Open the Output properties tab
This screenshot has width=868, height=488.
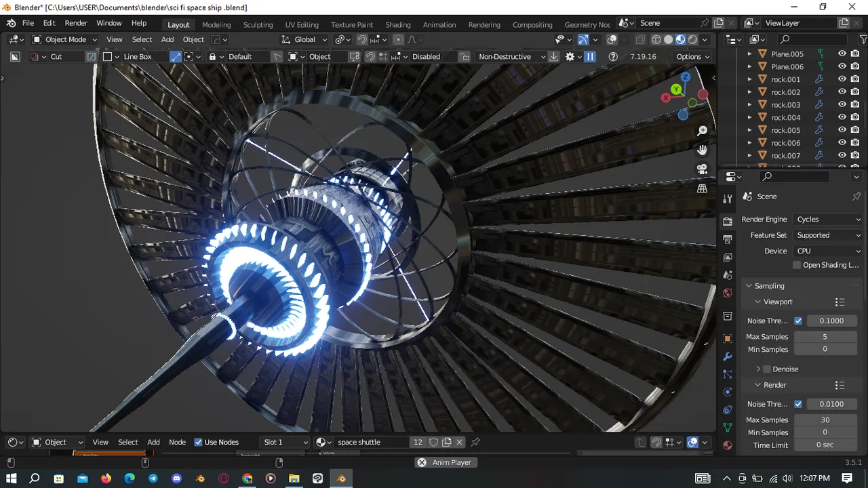click(x=728, y=239)
